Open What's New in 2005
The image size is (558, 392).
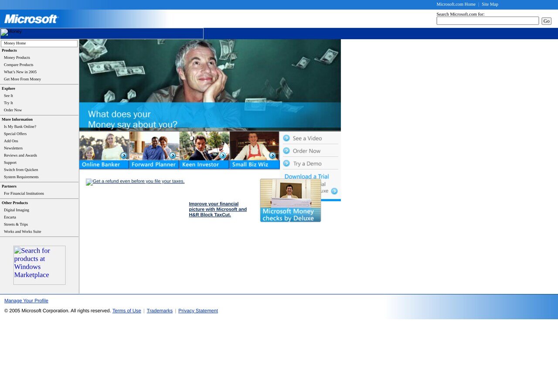pos(20,72)
